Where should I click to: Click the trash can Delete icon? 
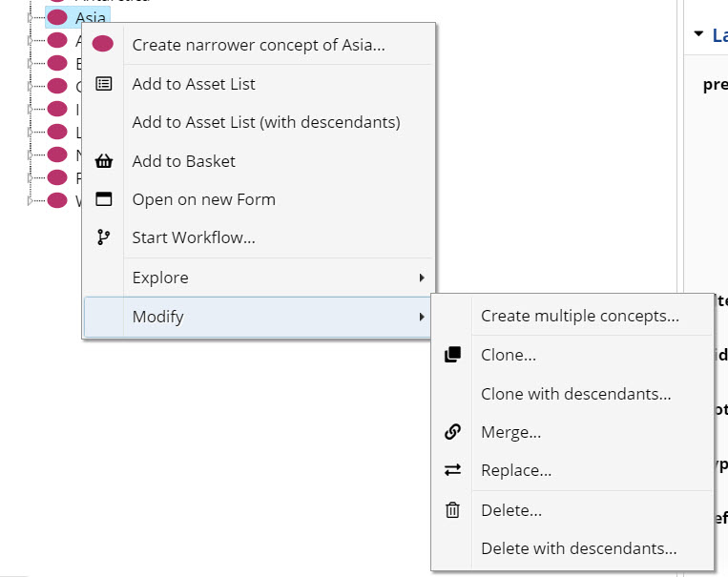452,510
